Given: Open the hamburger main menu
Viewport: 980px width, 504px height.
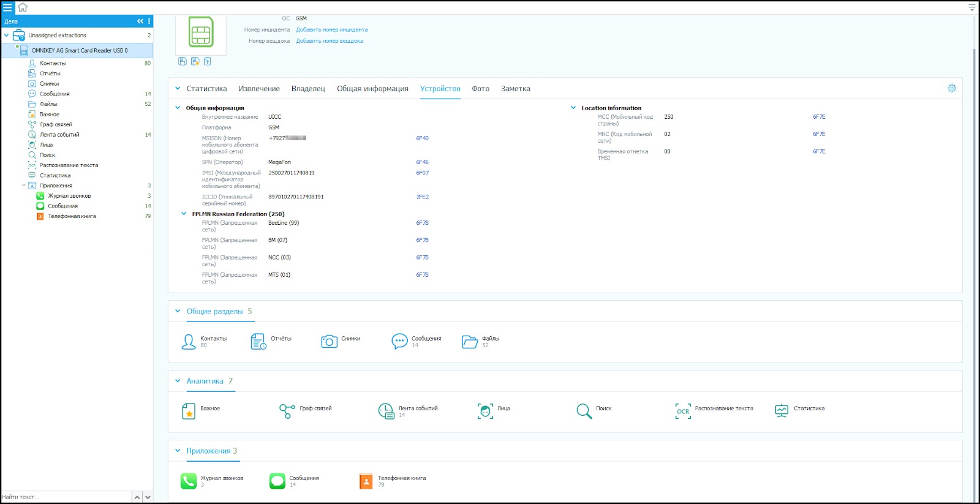Looking at the screenshot, I should tap(7, 7).
